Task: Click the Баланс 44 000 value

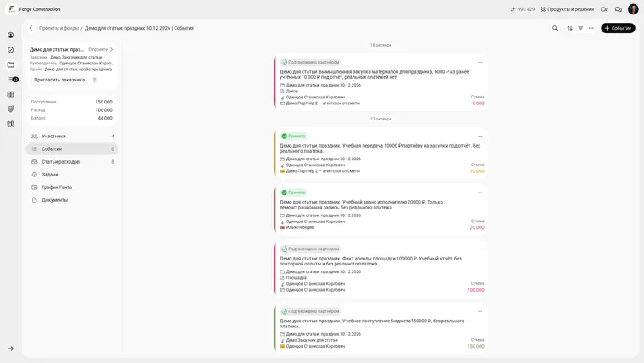Action: pyautogui.click(x=105, y=119)
